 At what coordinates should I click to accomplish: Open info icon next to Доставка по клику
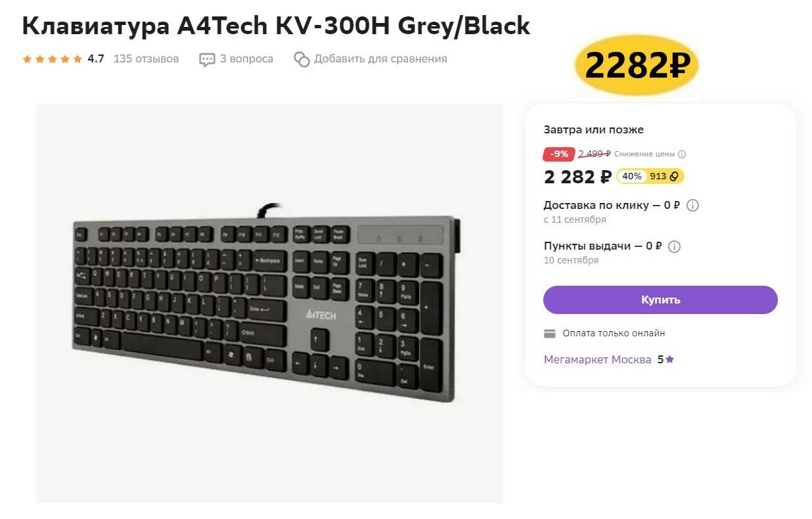(x=692, y=205)
